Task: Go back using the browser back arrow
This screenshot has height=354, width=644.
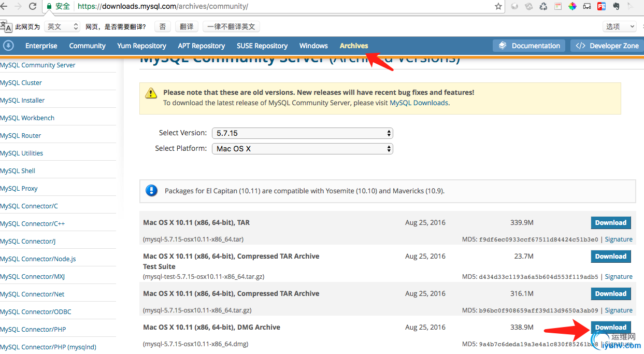Action: pyautogui.click(x=4, y=6)
